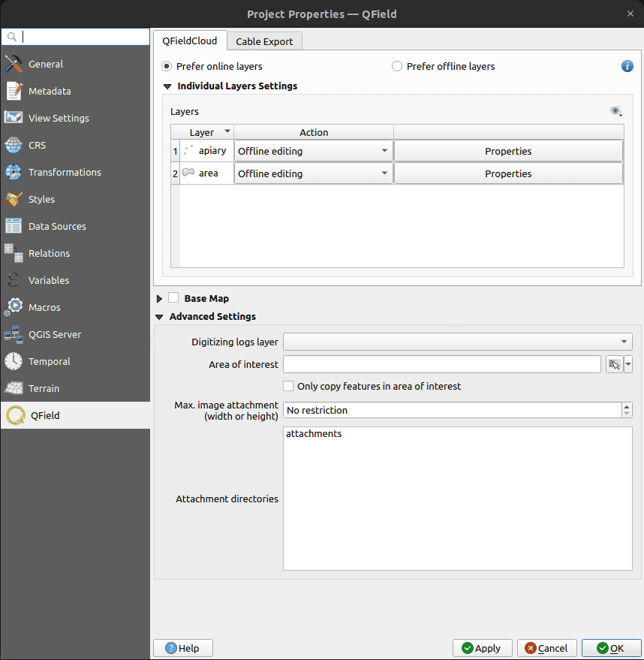This screenshot has width=644, height=660.
Task: Open the CRS globe icon in sidebar
Action: point(14,145)
